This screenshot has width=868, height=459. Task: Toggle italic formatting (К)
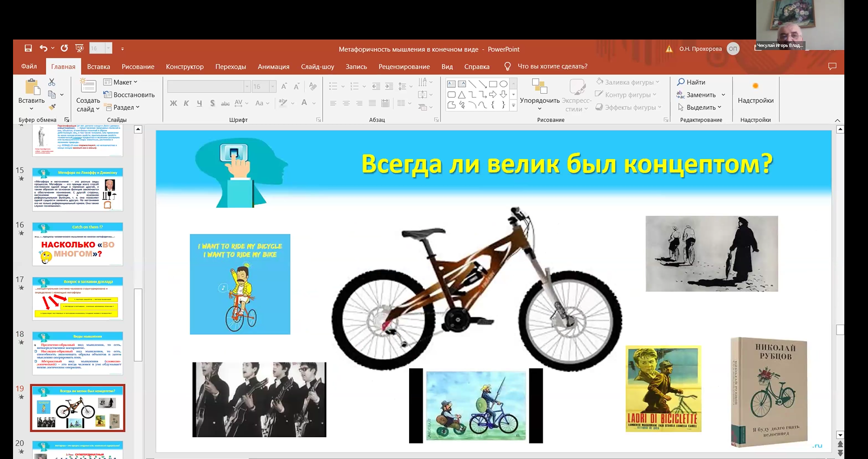(x=186, y=103)
